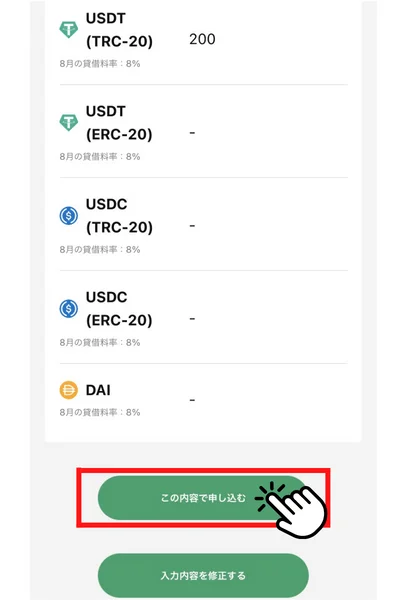
Task: Click the orange DAI coin icon
Action: pos(69,390)
